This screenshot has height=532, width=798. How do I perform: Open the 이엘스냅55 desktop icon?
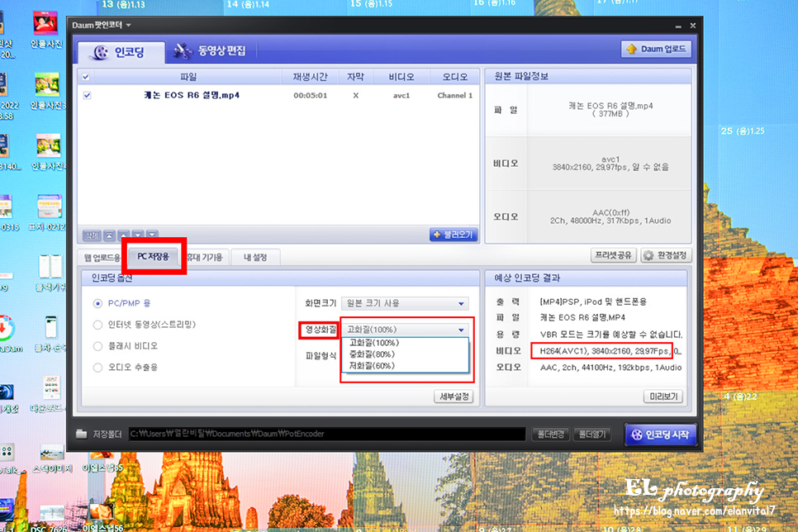point(102,463)
